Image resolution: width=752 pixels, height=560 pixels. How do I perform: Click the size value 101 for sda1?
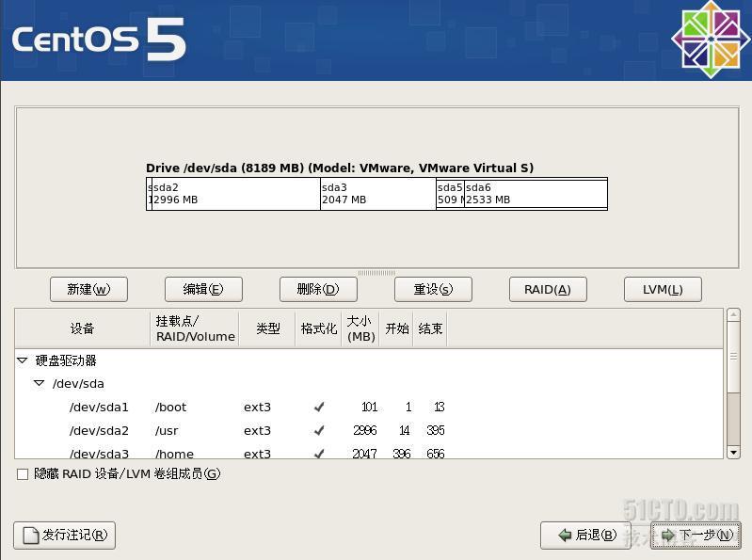point(369,407)
